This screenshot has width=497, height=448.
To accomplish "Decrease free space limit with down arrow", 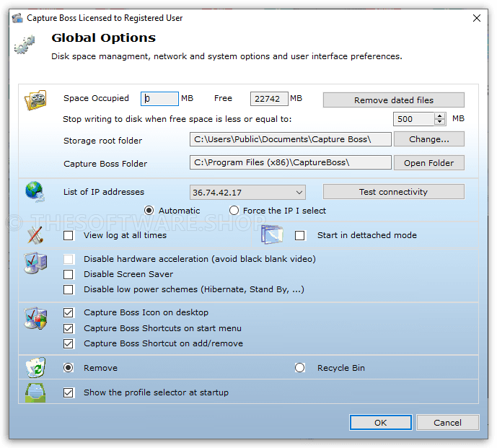I will (439, 122).
